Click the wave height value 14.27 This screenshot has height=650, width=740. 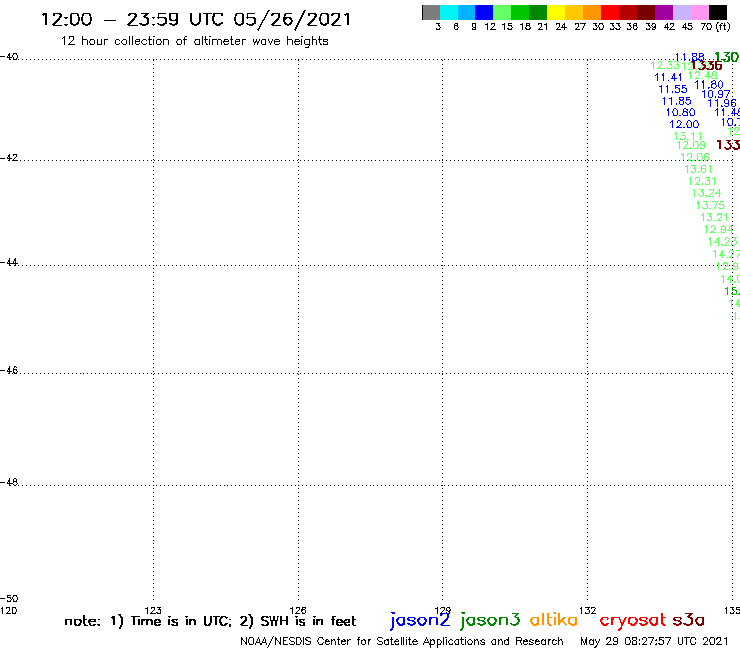point(726,254)
